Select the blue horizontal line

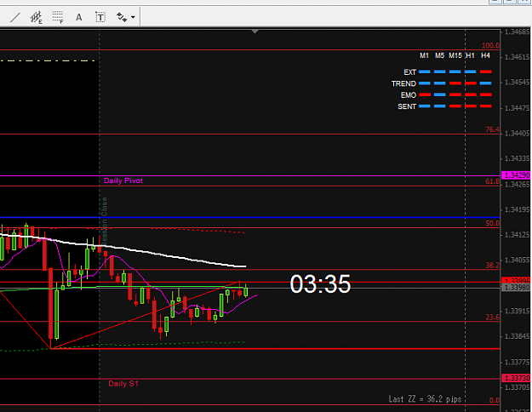pos(249,217)
